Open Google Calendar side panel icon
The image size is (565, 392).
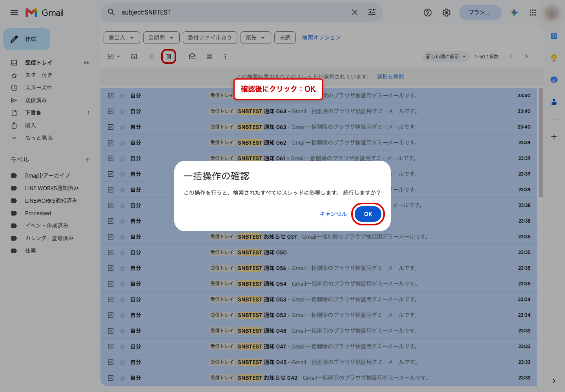point(554,36)
